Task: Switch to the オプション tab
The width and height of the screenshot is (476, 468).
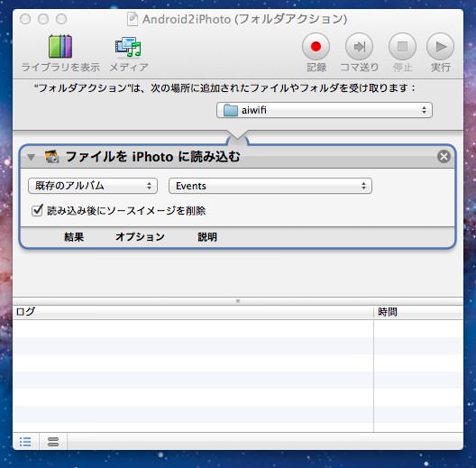Action: (x=140, y=237)
